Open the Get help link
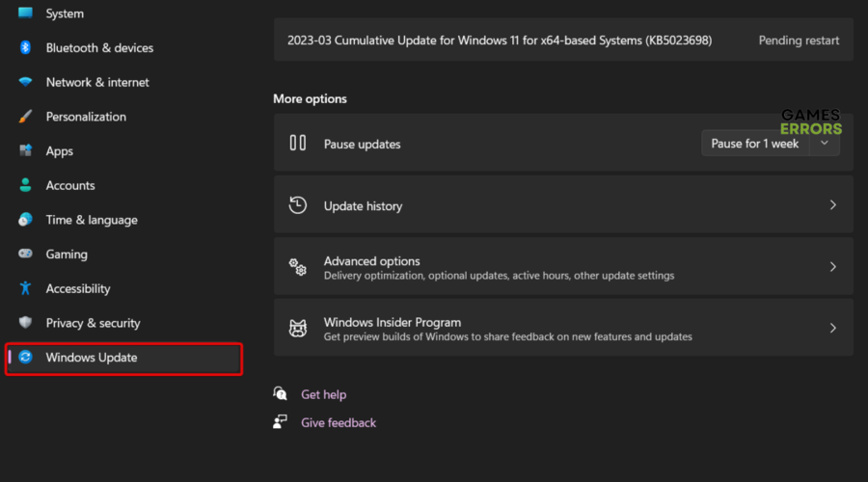Viewport: 868px width, 482px height. click(x=323, y=394)
